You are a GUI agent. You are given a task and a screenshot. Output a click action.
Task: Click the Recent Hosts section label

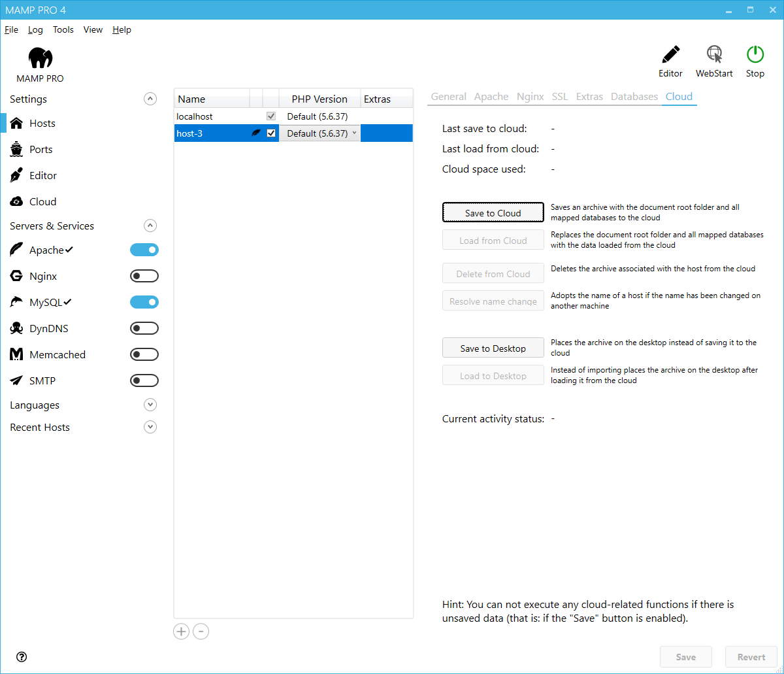pyautogui.click(x=40, y=428)
